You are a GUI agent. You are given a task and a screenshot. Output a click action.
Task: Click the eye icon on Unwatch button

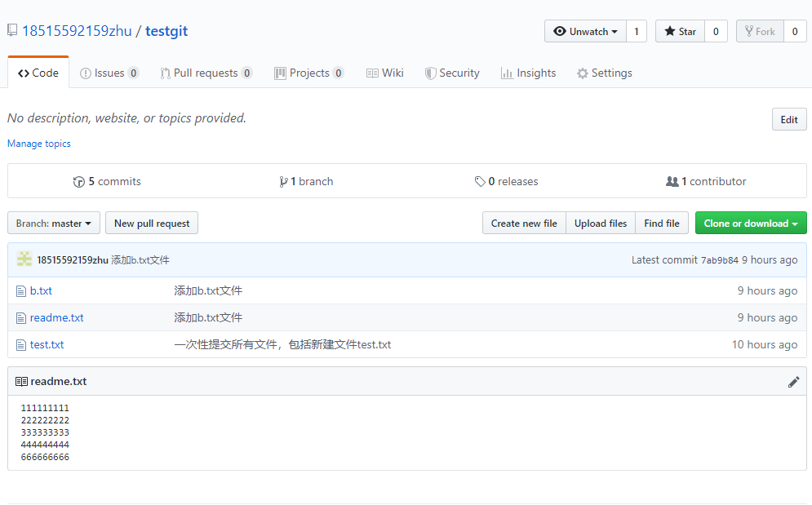coord(560,31)
